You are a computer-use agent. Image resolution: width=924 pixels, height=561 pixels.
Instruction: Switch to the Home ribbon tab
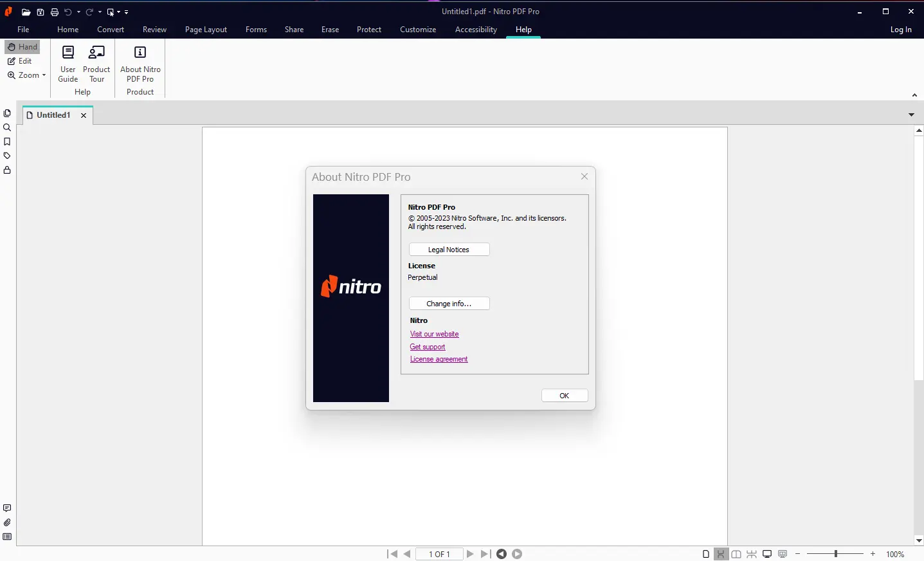pos(68,30)
